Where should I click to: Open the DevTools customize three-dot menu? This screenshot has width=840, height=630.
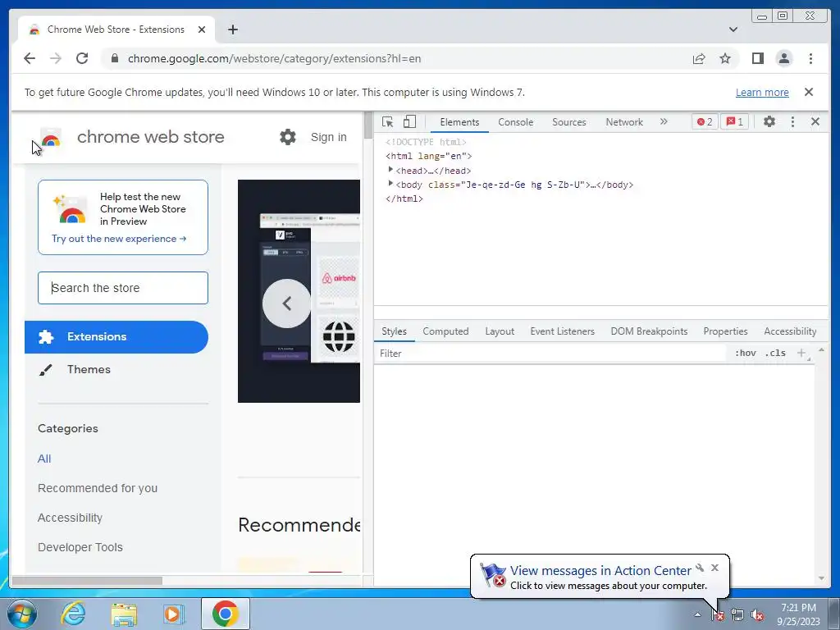coord(792,121)
